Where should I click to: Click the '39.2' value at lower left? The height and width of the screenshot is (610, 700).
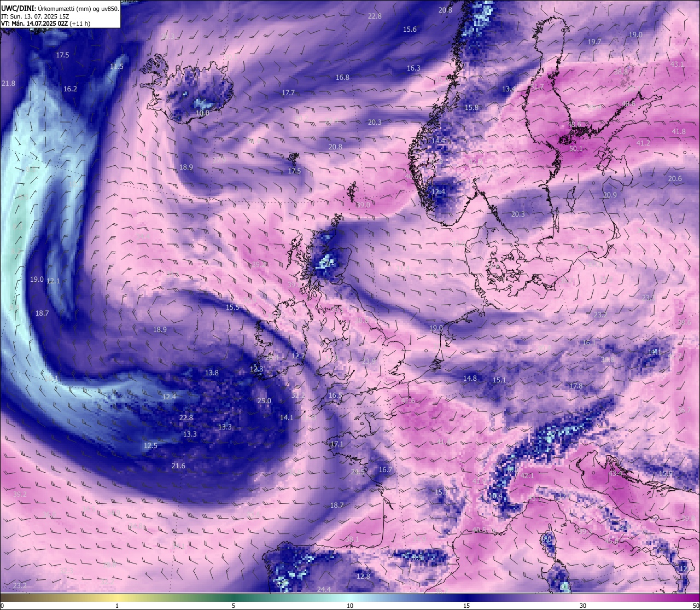tap(20, 494)
